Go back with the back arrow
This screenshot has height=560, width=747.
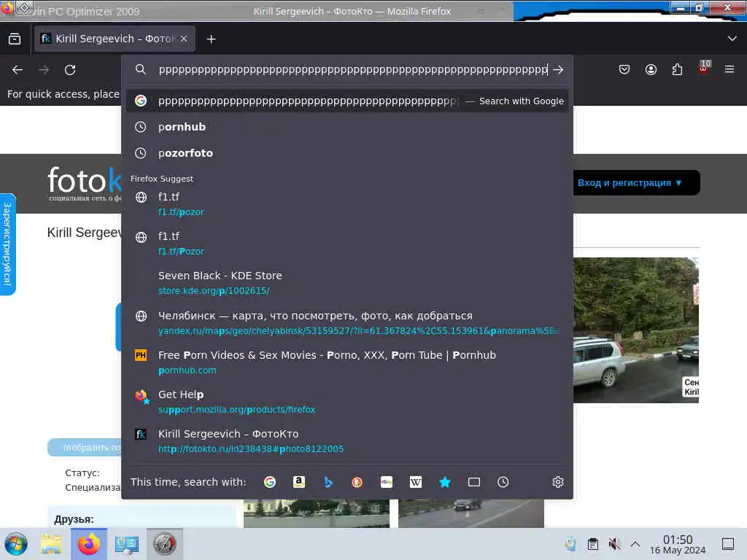[x=18, y=70]
